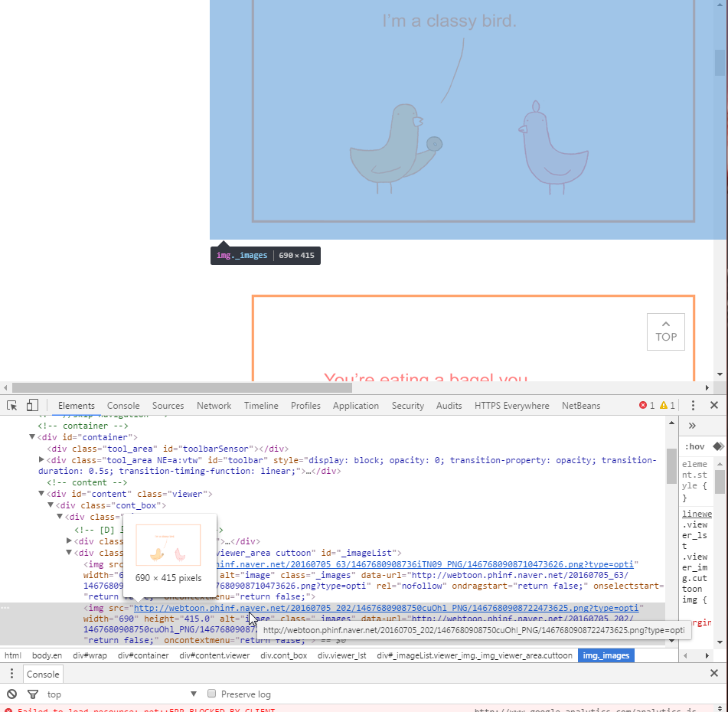Image resolution: width=728 pixels, height=712 pixels.
Task: Click the Elements panel vertical scrollbar thumb
Action: [x=671, y=466]
